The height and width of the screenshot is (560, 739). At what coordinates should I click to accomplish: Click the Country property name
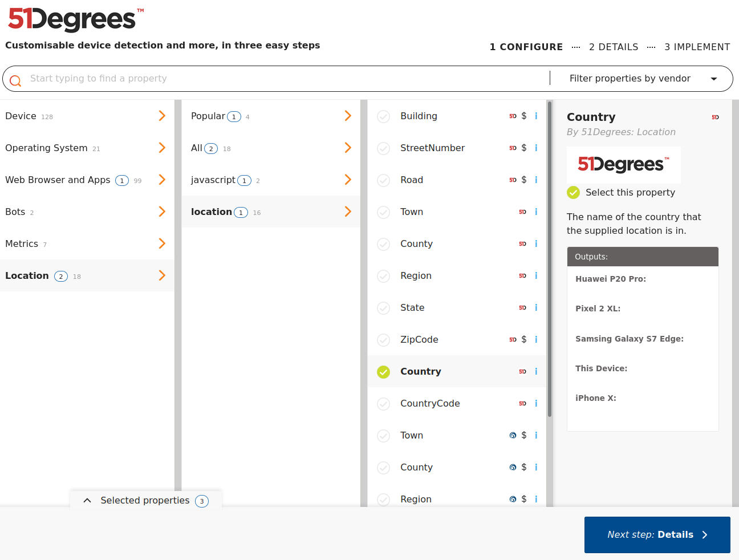click(x=421, y=371)
